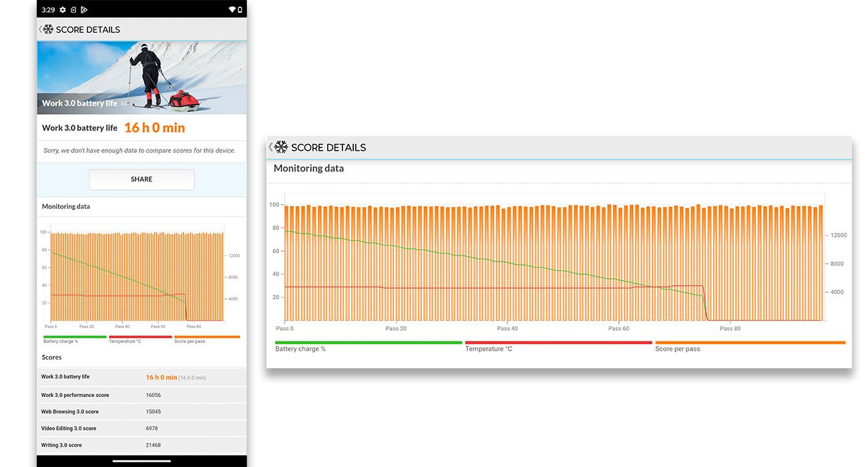Click the green Battery charge swatch on the phone
868x467 pixels.
click(x=75, y=337)
